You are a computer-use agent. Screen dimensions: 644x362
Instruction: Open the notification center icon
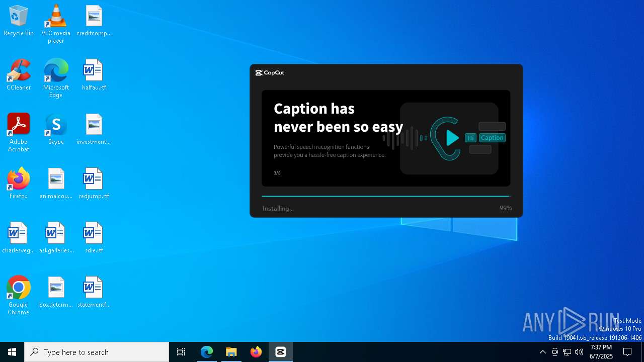coord(627,352)
